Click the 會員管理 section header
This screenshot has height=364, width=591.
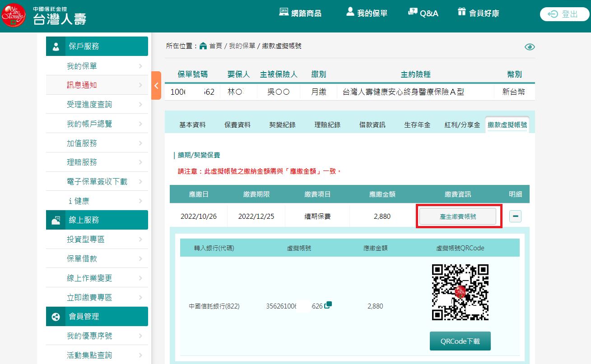pos(97,317)
